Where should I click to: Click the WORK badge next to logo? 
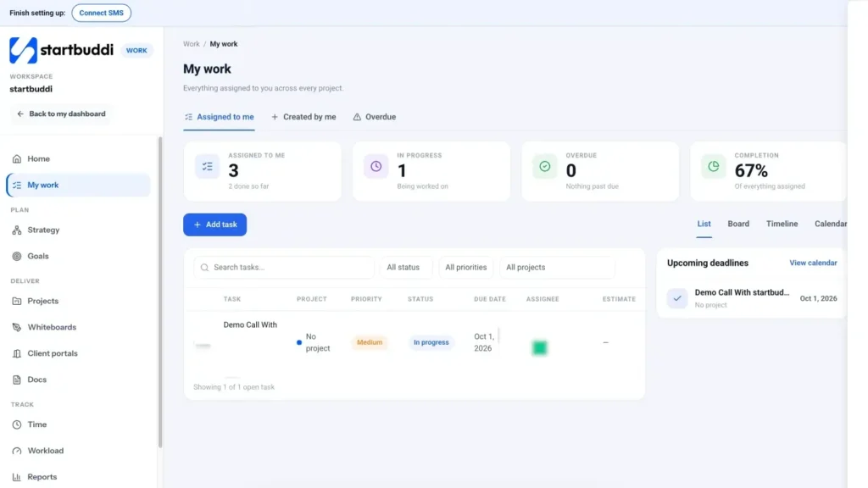(136, 50)
